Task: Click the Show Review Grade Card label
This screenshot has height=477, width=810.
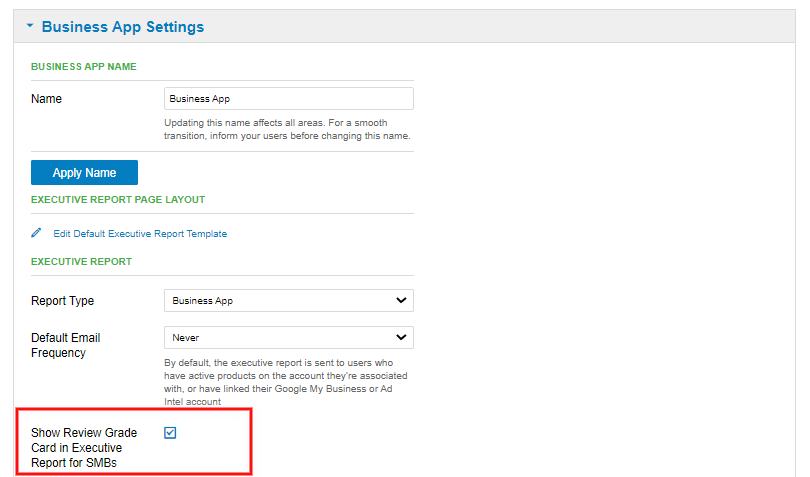Action: [84, 448]
